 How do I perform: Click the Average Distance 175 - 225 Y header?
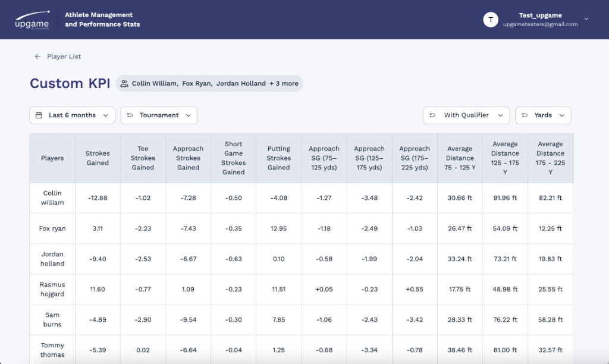pos(550,158)
